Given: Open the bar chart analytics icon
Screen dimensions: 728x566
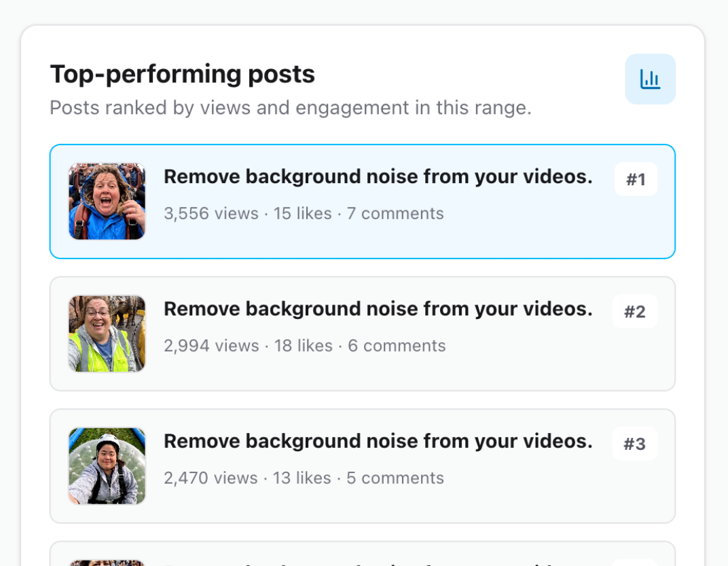Looking at the screenshot, I should (650, 79).
